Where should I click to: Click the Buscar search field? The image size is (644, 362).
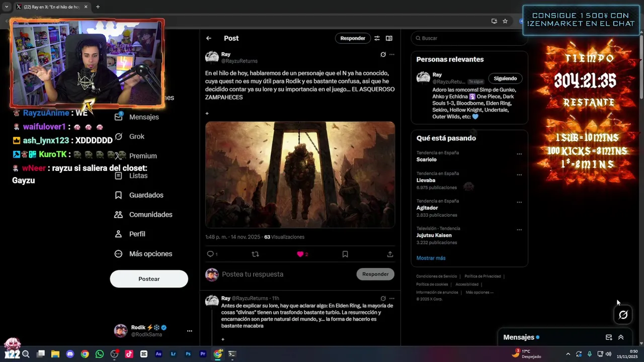pyautogui.click(x=469, y=38)
